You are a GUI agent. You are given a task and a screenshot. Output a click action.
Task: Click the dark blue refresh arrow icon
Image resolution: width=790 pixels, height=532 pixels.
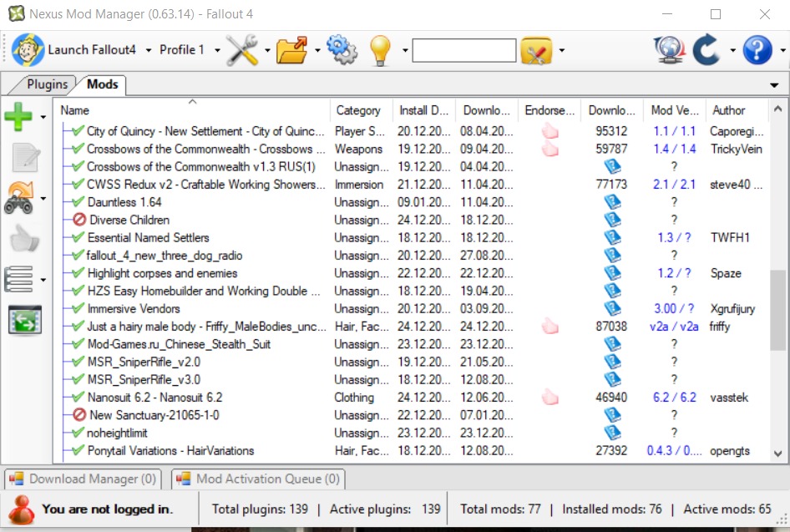(706, 49)
